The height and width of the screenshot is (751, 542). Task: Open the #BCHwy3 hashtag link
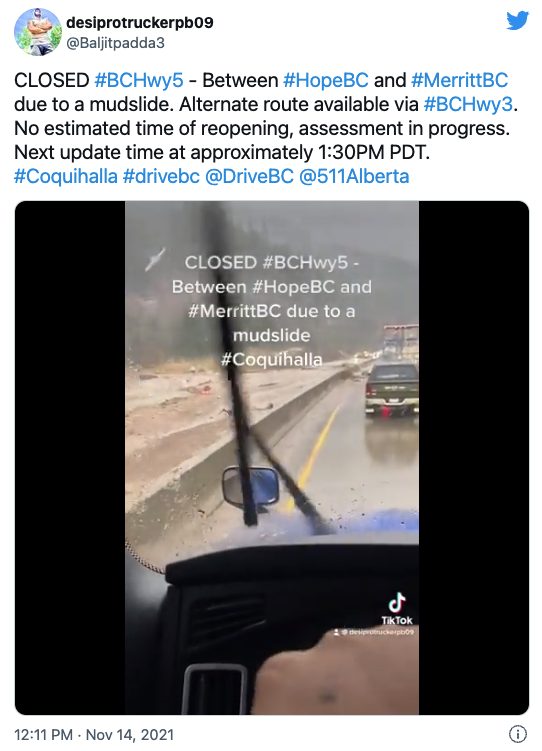click(468, 104)
